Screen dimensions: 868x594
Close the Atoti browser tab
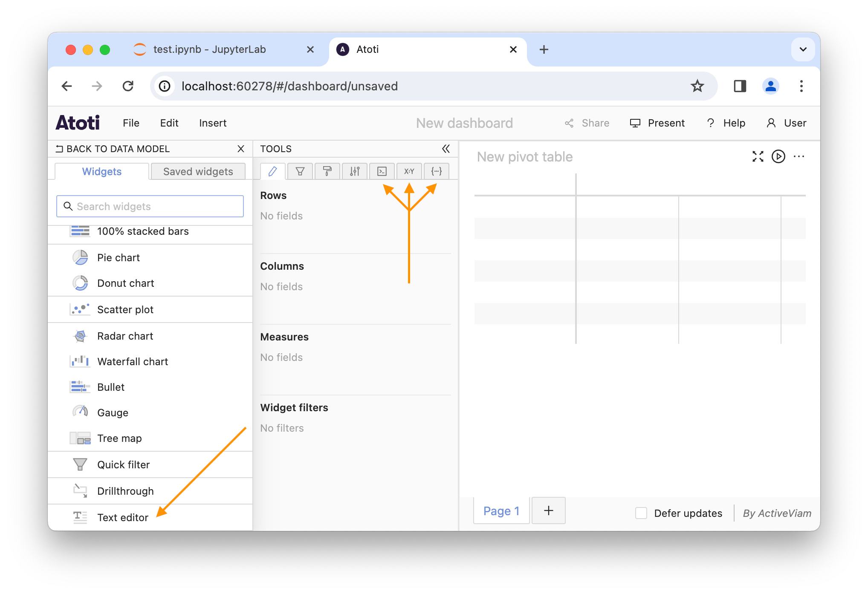point(513,49)
